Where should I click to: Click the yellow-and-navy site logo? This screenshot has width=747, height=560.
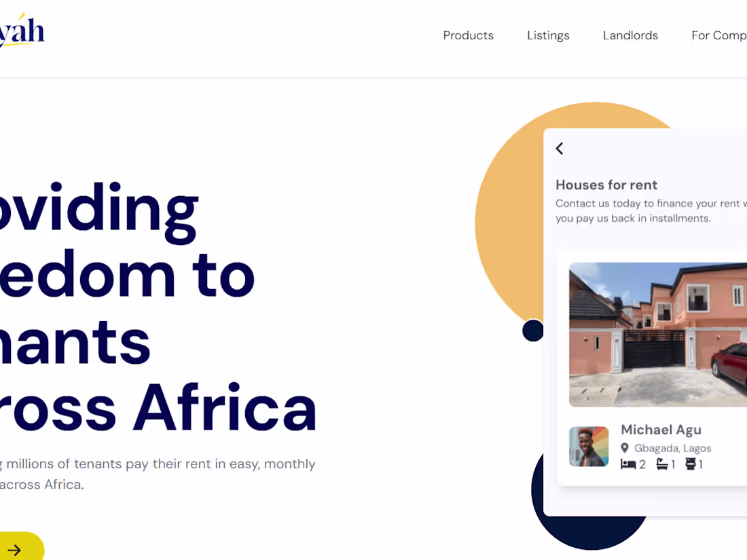pyautogui.click(x=22, y=31)
